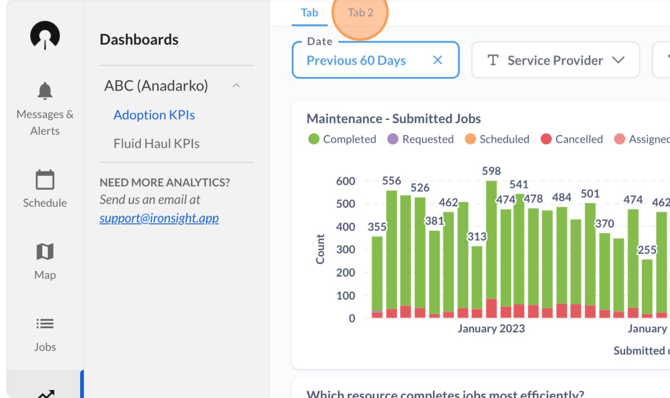Open the support@ironsight.app email link
Viewport: 670px width, 398px height.
click(x=159, y=218)
